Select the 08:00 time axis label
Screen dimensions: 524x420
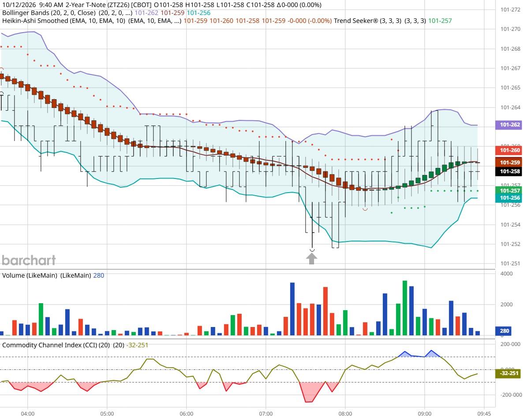tap(345, 414)
